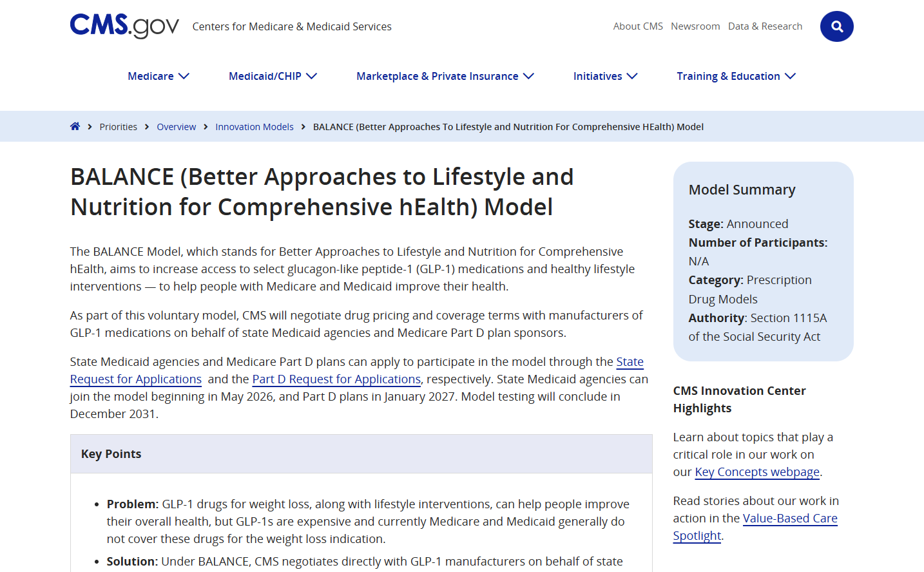Visit the About CMS link
924x572 pixels.
638,26
